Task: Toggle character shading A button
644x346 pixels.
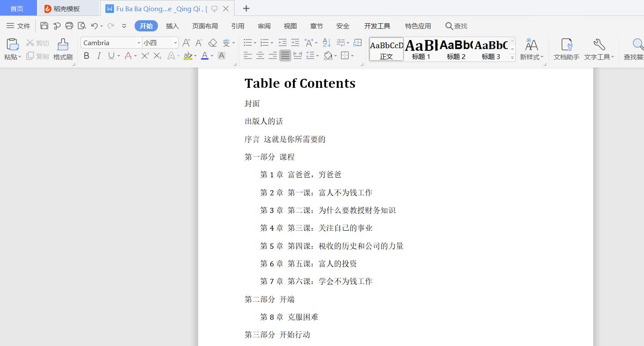Action: pos(222,56)
